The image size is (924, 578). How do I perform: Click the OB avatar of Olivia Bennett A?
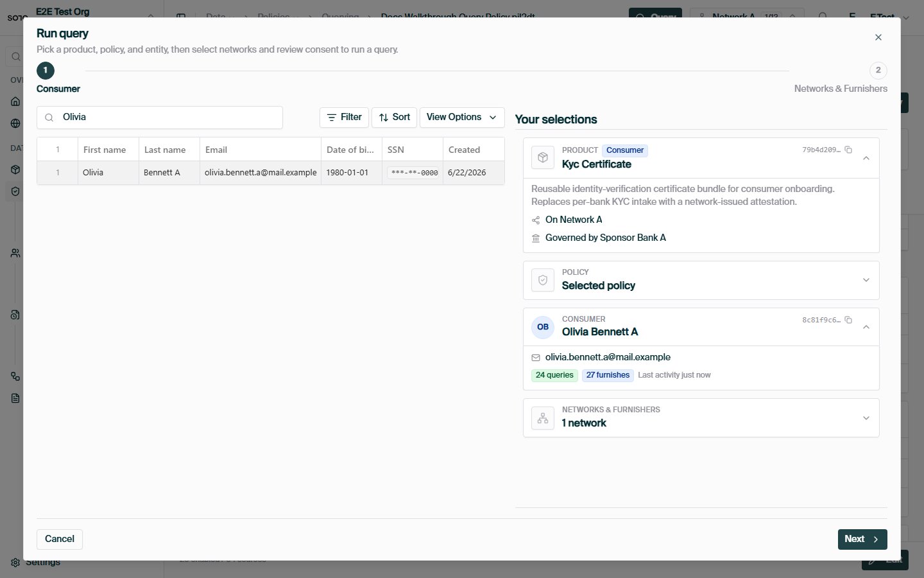click(x=543, y=327)
